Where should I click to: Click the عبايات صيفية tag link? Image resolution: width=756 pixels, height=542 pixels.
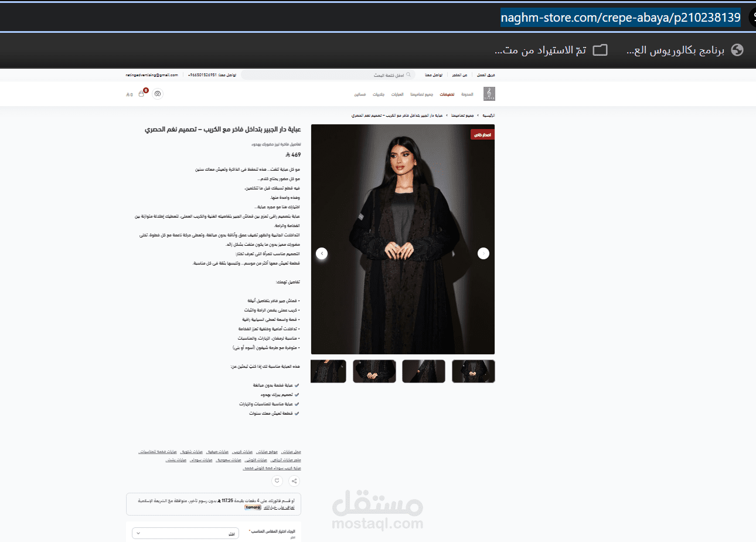point(217,452)
